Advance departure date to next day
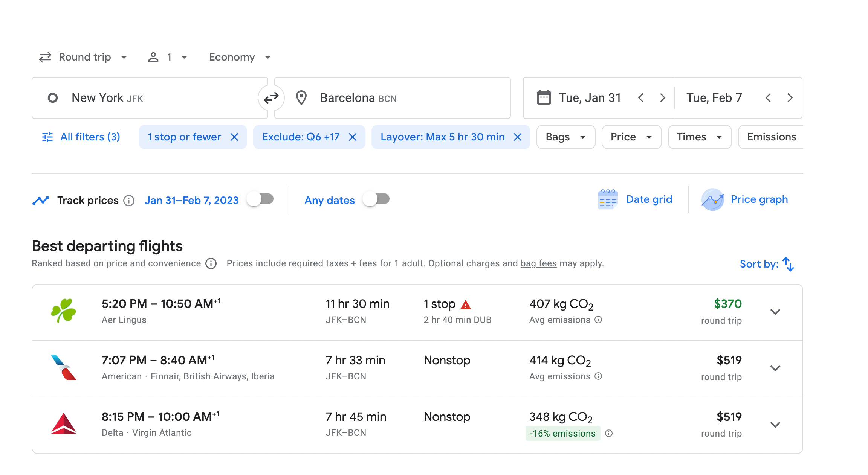 [x=663, y=98]
